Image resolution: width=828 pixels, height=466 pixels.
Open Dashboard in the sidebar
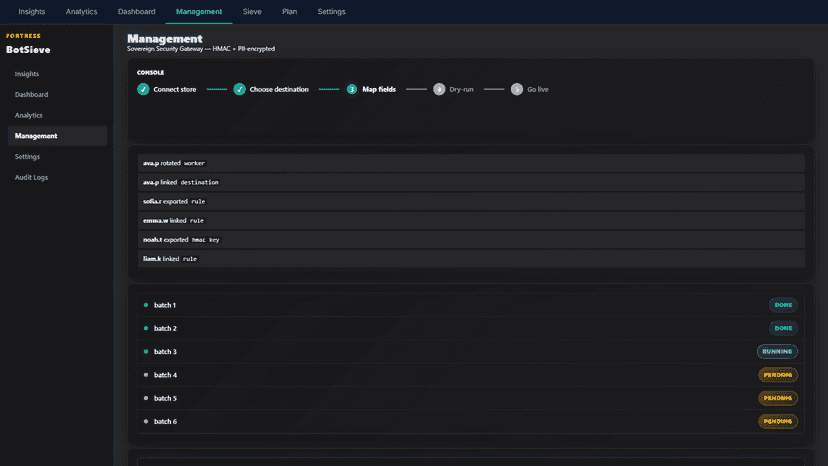click(x=57, y=95)
